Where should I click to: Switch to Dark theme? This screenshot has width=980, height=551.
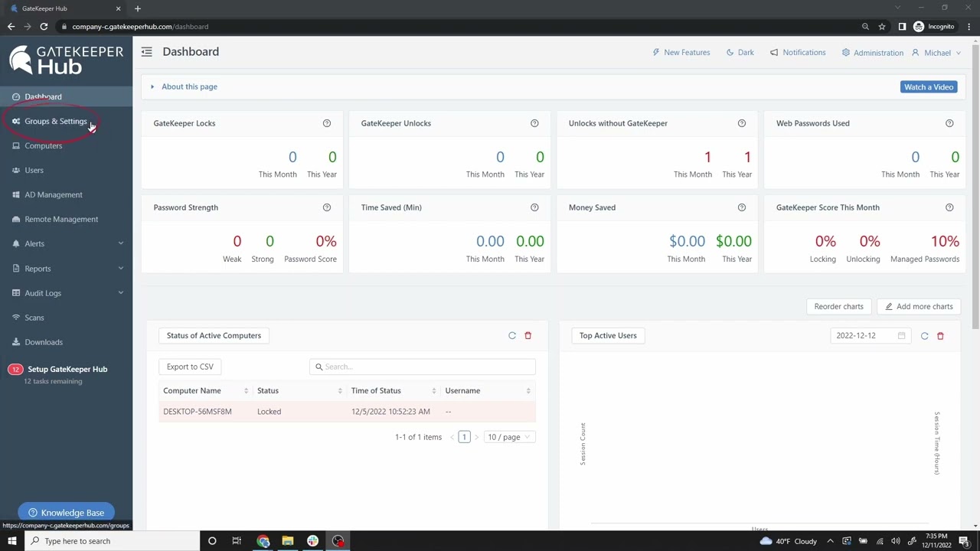(x=740, y=53)
